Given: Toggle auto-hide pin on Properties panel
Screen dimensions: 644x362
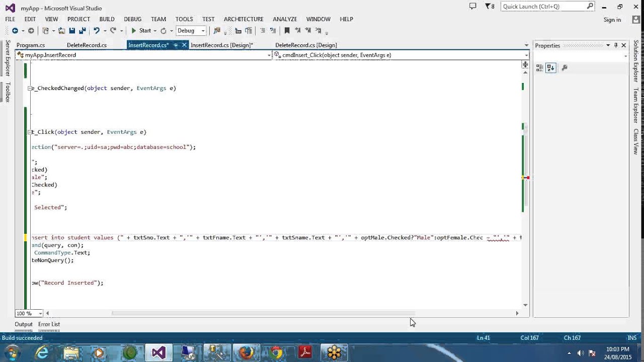Looking at the screenshot, I should (616, 45).
